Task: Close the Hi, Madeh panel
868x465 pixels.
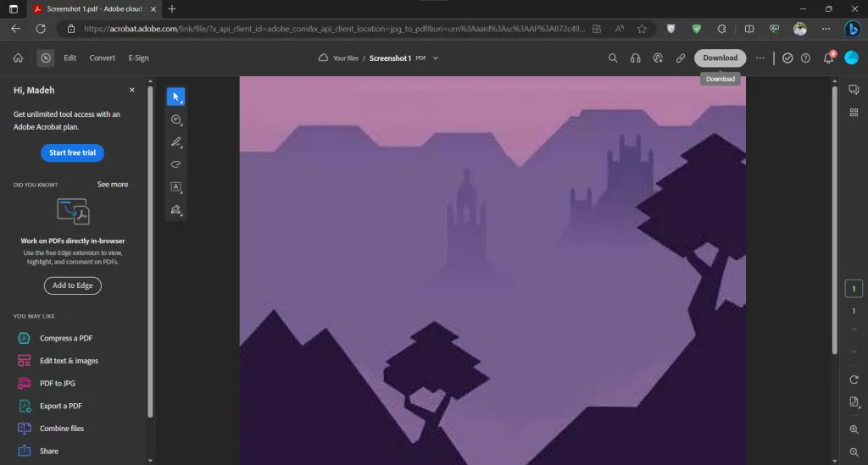Action: [131, 90]
